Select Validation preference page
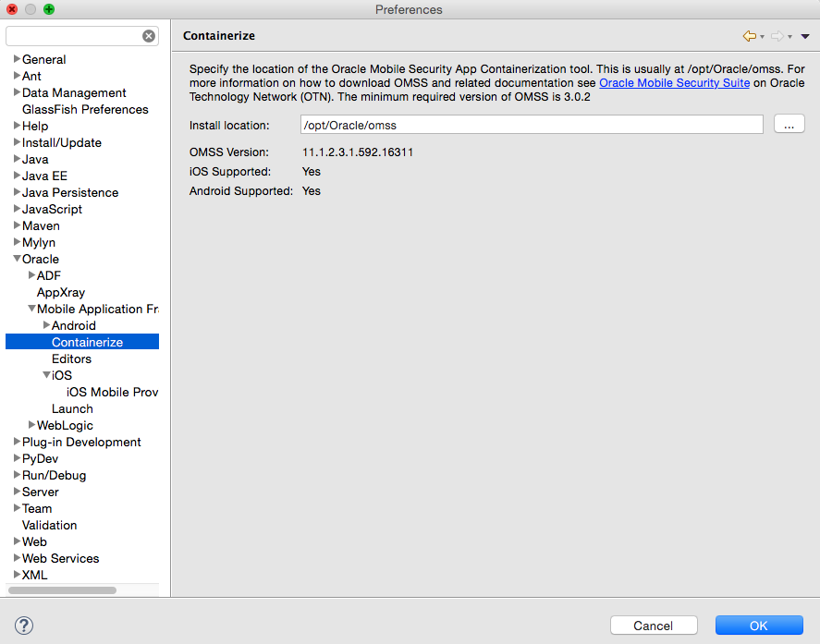 coord(49,525)
